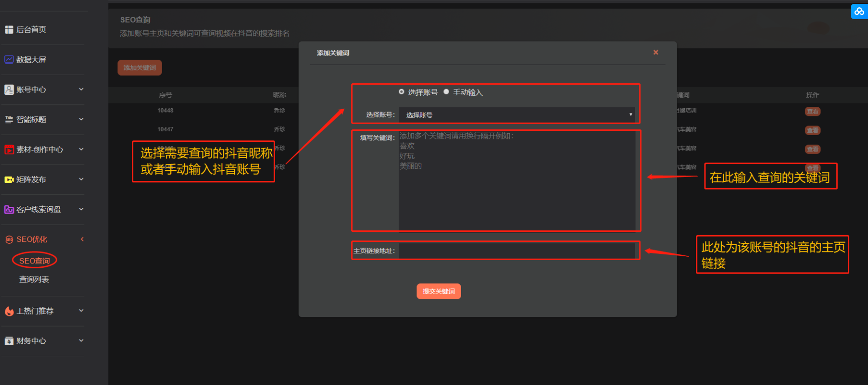Open the 财务中心 menu label
This screenshot has height=385, width=868.
[31, 341]
